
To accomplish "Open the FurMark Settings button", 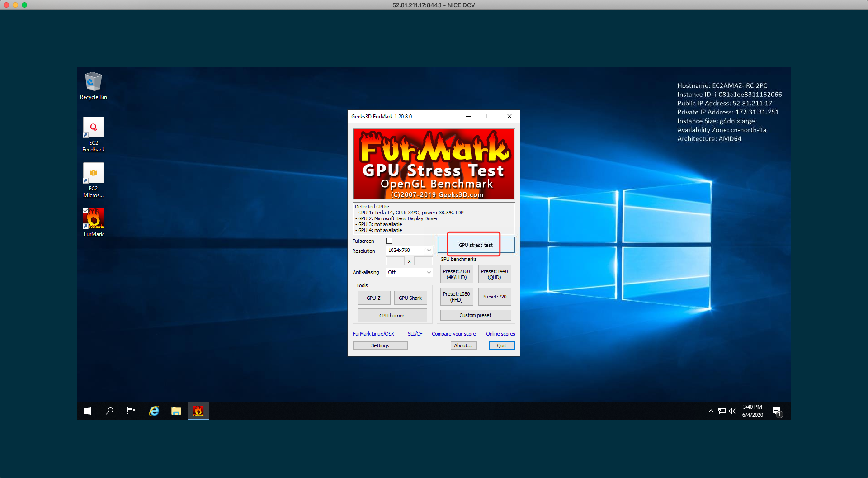I will pyautogui.click(x=380, y=345).
